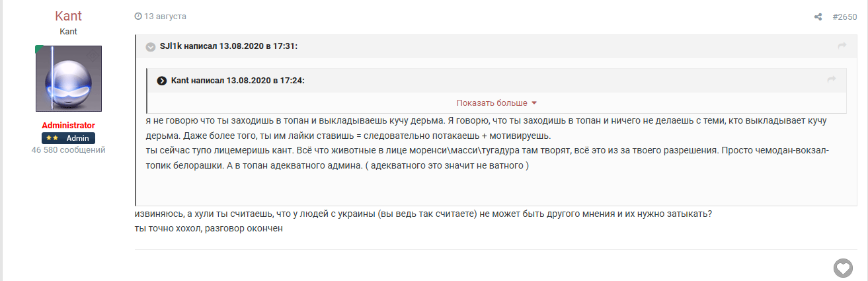Click the share icon beside post #2650
Viewport: 868px width, 281px height.
click(x=818, y=17)
